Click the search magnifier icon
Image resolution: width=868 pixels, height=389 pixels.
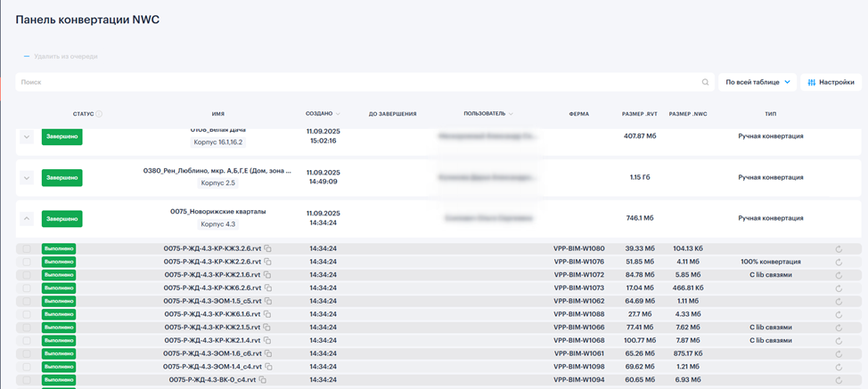[x=705, y=82]
